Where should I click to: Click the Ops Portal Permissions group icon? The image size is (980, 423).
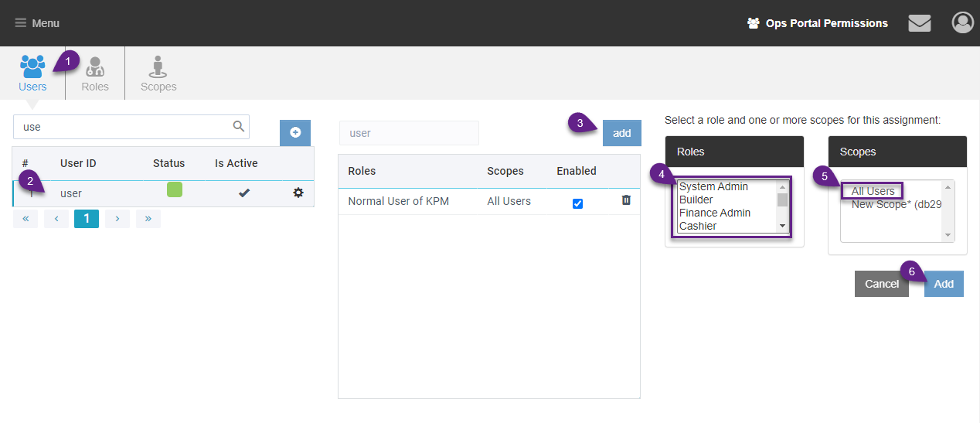point(754,23)
